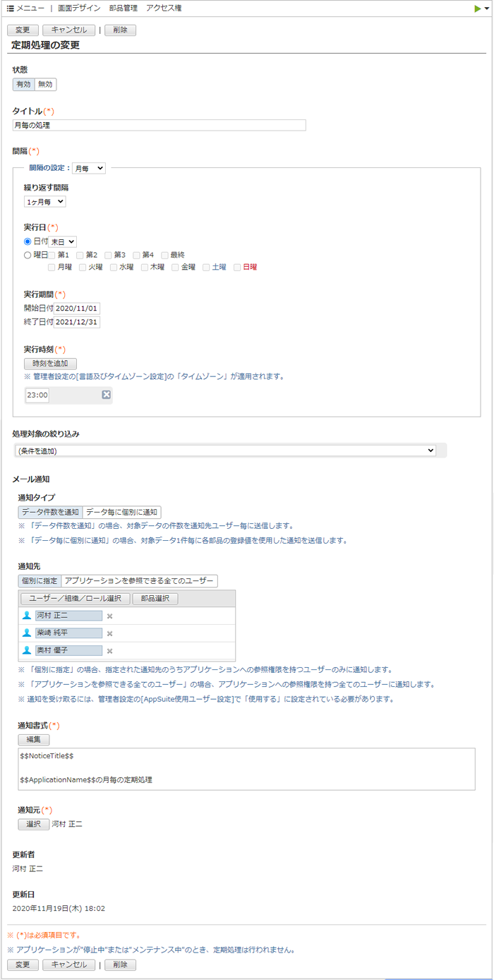Click the 開始日付 date field

coord(78,309)
